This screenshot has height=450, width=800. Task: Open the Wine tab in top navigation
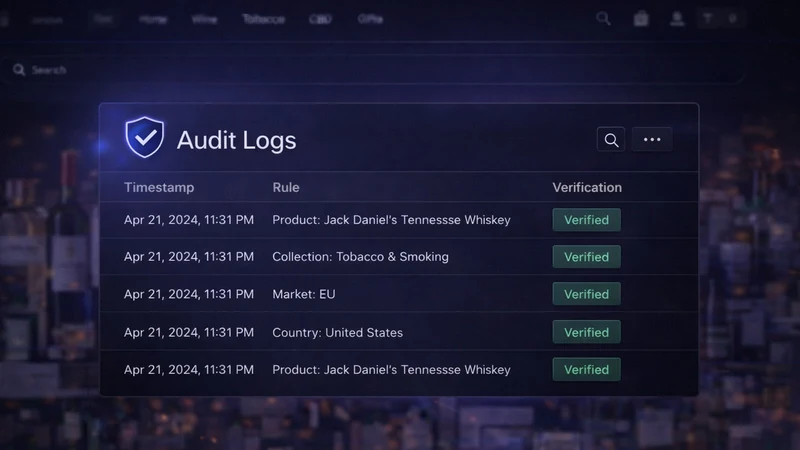tap(204, 19)
